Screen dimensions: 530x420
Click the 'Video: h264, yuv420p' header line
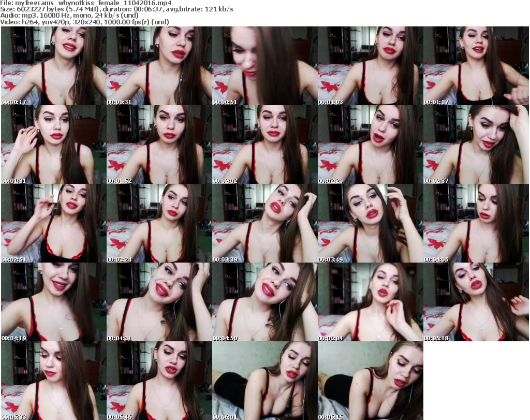(x=84, y=22)
